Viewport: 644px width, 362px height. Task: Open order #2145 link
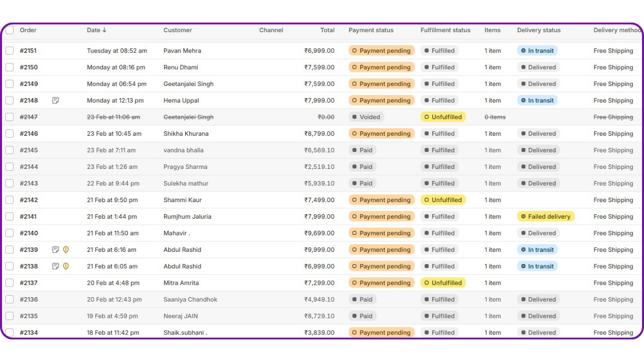29,150
